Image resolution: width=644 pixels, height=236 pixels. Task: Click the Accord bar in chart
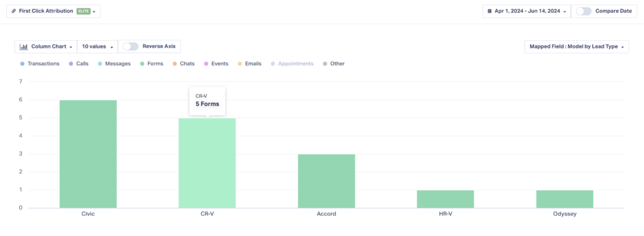(x=326, y=181)
